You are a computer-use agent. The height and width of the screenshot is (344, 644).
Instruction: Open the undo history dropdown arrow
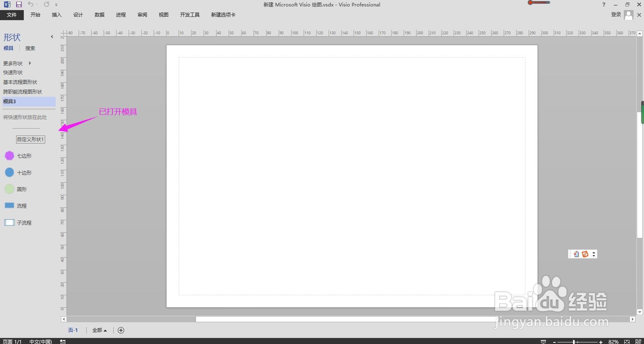pyautogui.click(x=37, y=5)
